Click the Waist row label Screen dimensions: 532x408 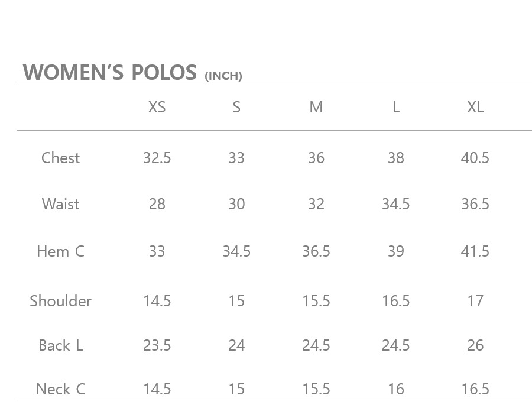[60, 204]
